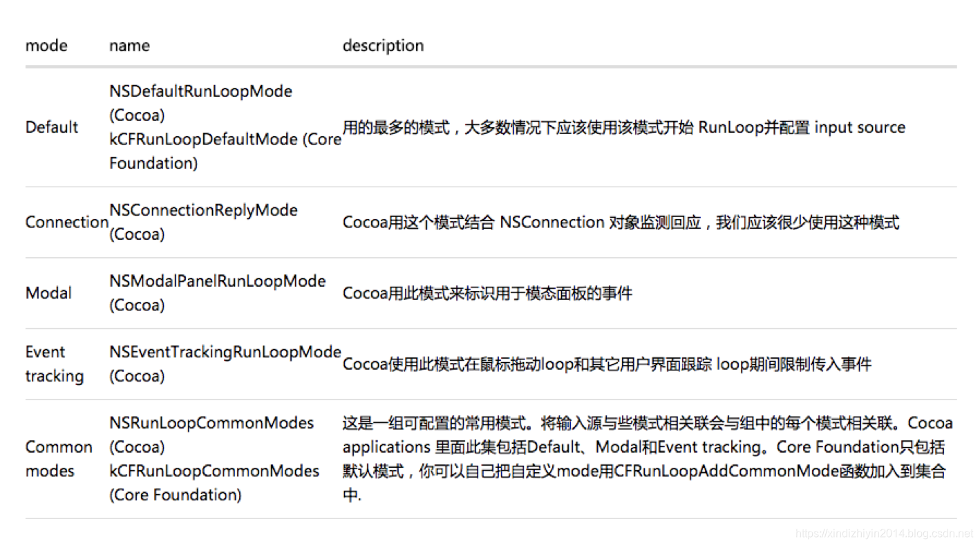Viewport: 980px width, 546px height.
Task: Click the NSConnectionReplyMode name cell
Action: pos(203,222)
